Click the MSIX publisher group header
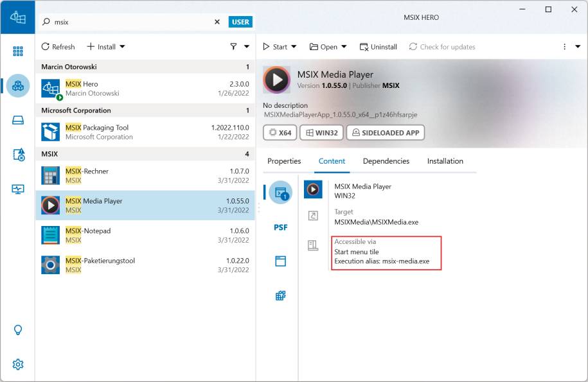 [x=145, y=154]
